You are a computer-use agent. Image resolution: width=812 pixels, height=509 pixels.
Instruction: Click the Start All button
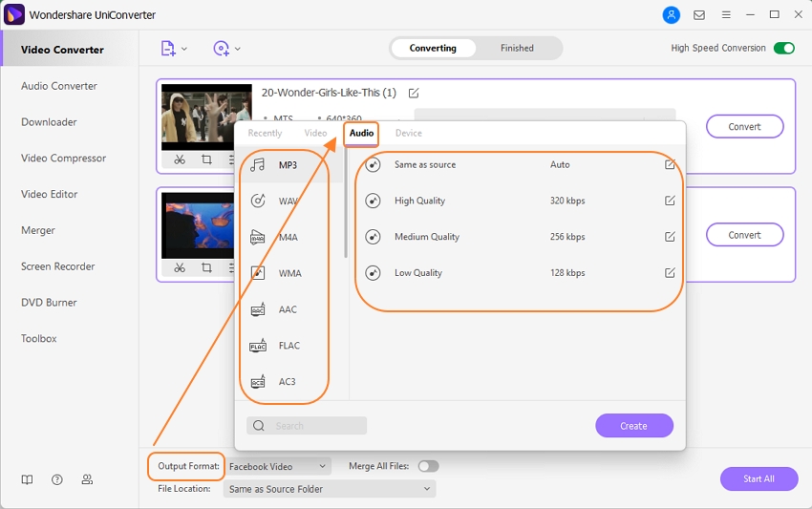pos(759,478)
